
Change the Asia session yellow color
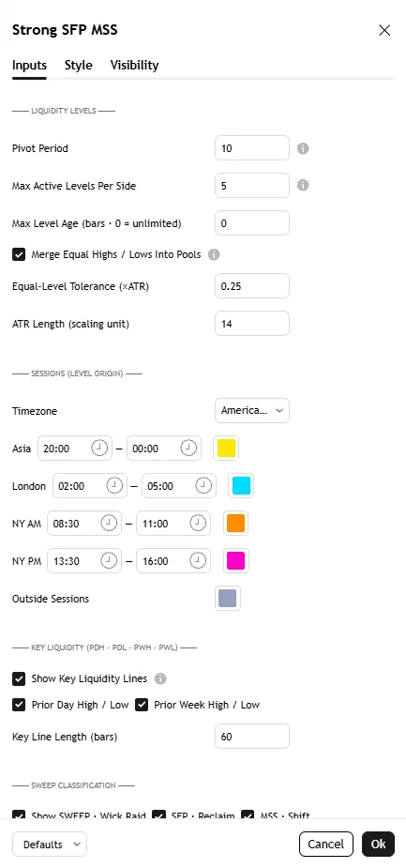(226, 449)
